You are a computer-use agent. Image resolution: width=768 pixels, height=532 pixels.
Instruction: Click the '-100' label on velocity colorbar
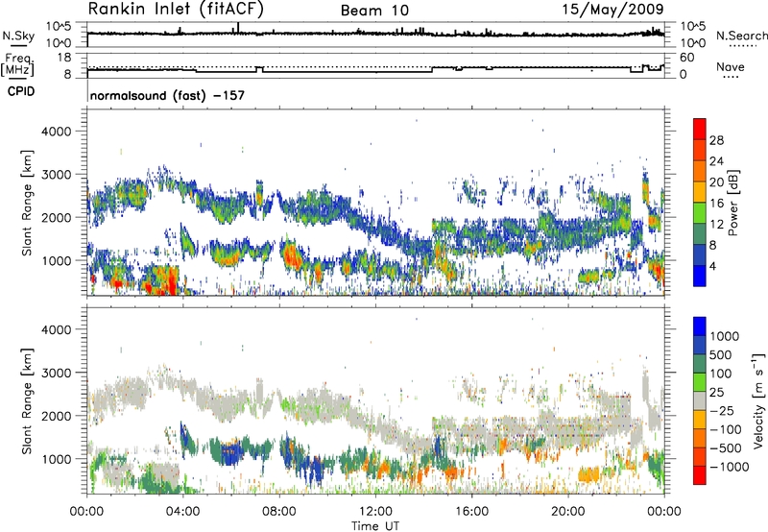point(725,429)
